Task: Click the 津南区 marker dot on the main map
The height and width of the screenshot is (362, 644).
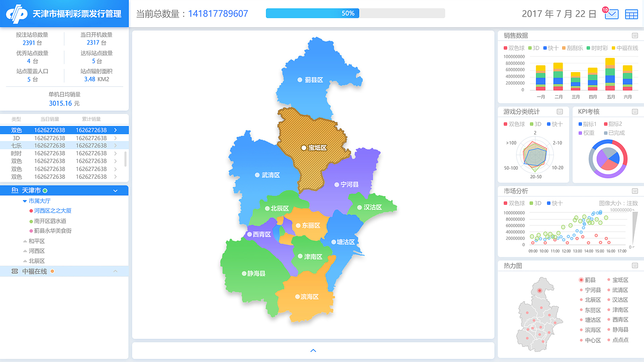Action: coord(300,256)
